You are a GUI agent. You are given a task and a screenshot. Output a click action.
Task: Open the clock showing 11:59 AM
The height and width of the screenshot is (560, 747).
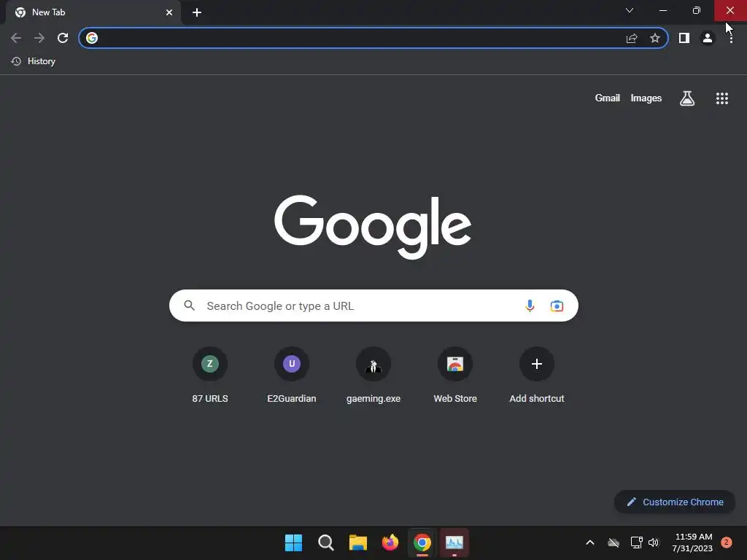[693, 542]
